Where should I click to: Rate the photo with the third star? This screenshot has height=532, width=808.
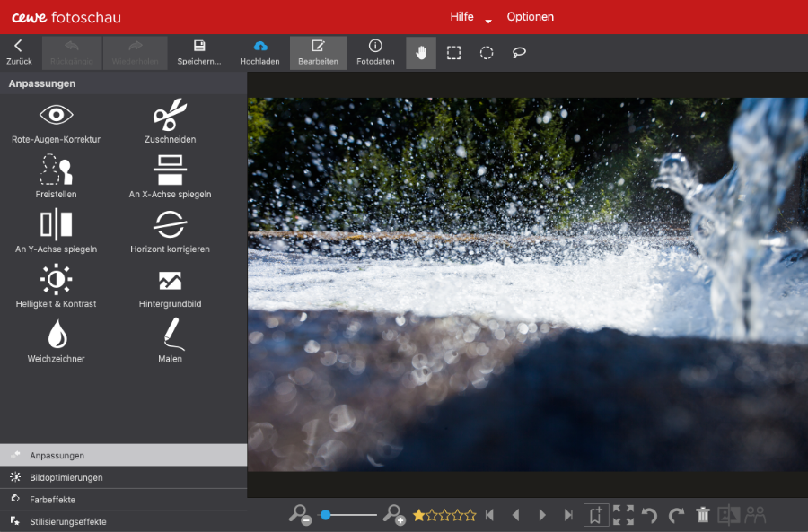coord(444,515)
